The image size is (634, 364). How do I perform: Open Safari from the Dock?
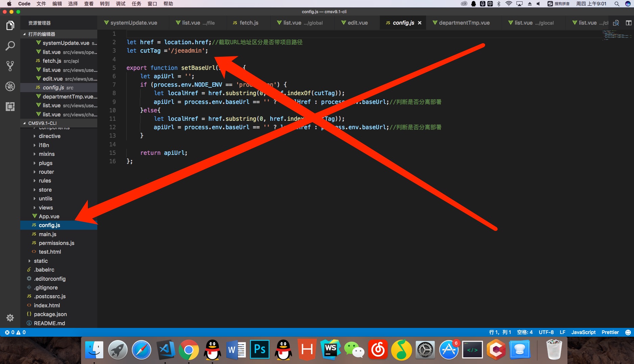tap(141, 350)
